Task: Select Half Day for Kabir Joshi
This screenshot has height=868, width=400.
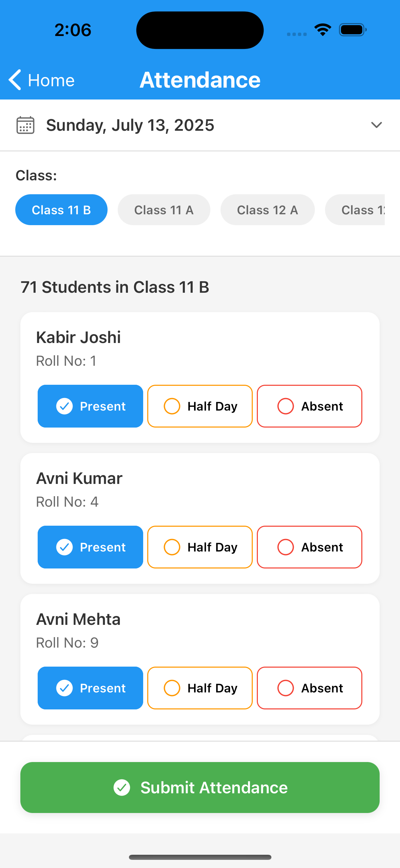Action: coord(199,406)
